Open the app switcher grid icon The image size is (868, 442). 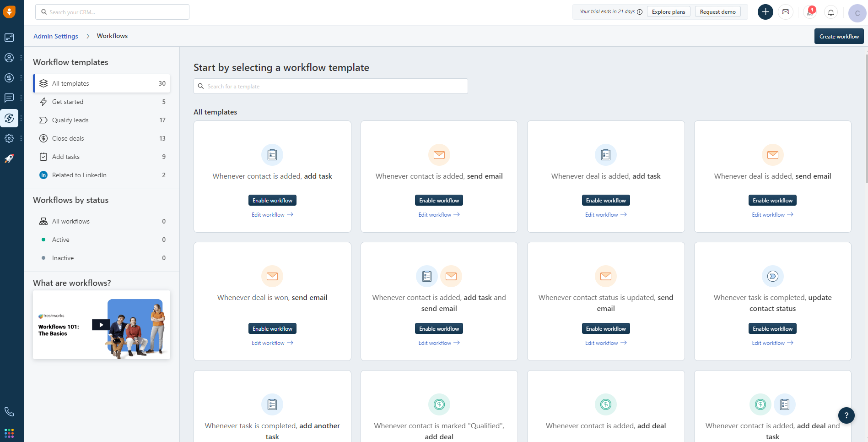9,433
